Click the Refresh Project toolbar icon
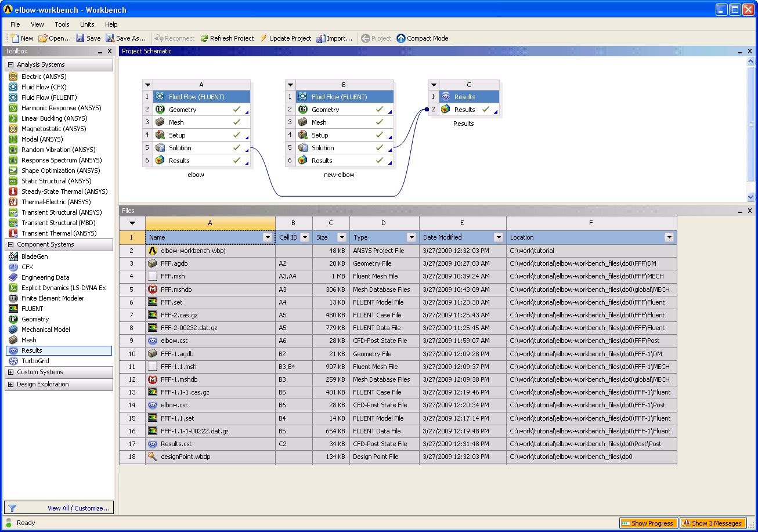Screen dimensions: 758x532 pyautogui.click(x=204, y=38)
